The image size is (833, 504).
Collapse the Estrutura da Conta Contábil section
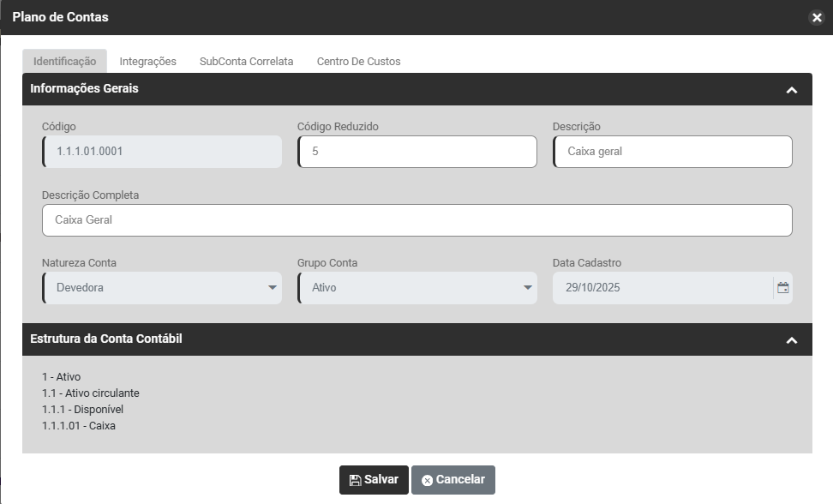[x=791, y=340]
